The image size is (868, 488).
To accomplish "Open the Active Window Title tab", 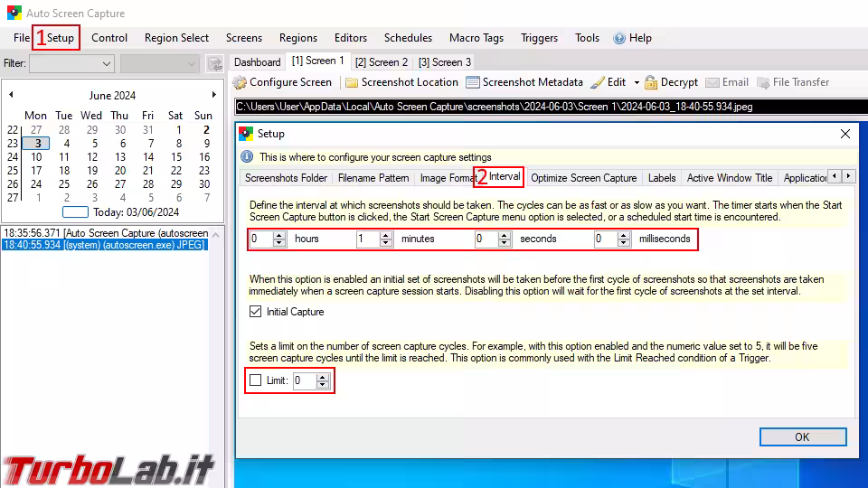I will 729,178.
